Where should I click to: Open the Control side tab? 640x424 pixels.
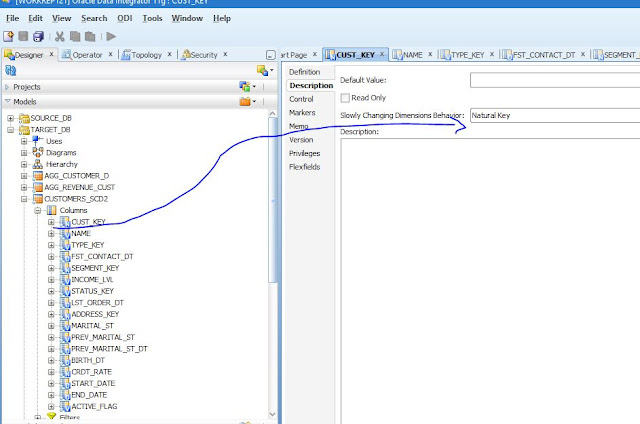click(301, 99)
